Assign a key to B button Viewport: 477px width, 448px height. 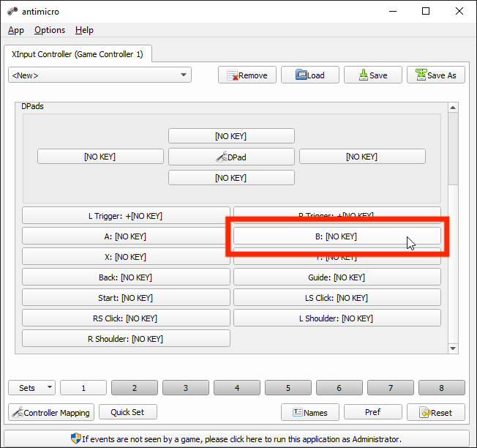tap(337, 236)
